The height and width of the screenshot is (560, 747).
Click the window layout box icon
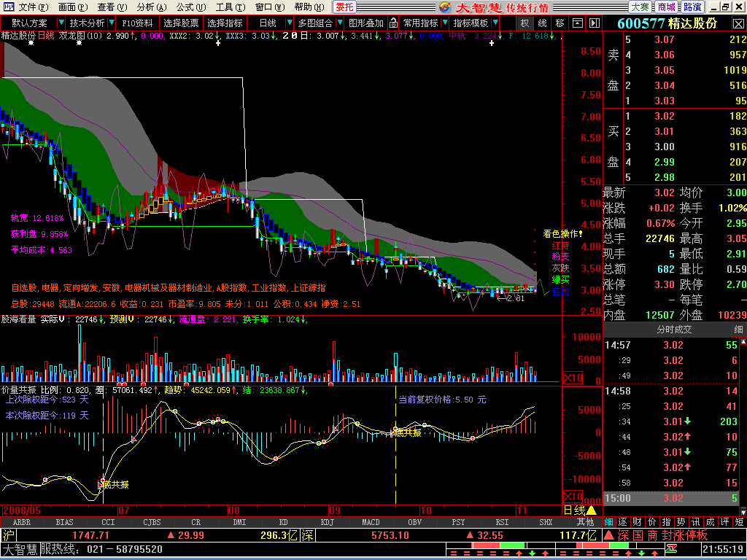pos(578,23)
